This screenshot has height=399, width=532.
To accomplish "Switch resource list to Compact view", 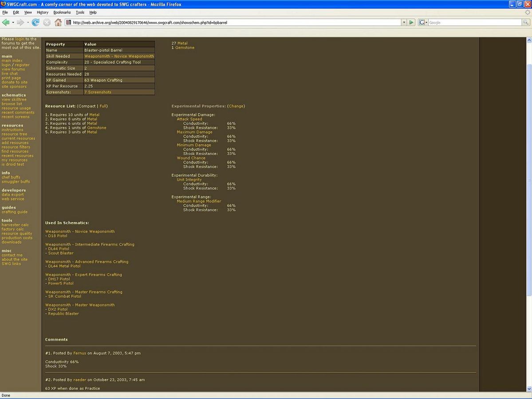I will coord(87,107).
